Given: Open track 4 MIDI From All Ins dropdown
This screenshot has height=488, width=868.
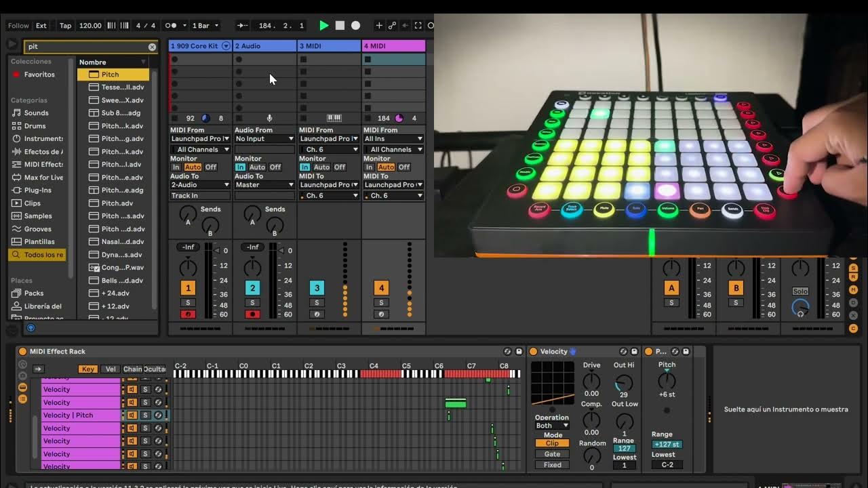Looking at the screenshot, I should [x=394, y=139].
